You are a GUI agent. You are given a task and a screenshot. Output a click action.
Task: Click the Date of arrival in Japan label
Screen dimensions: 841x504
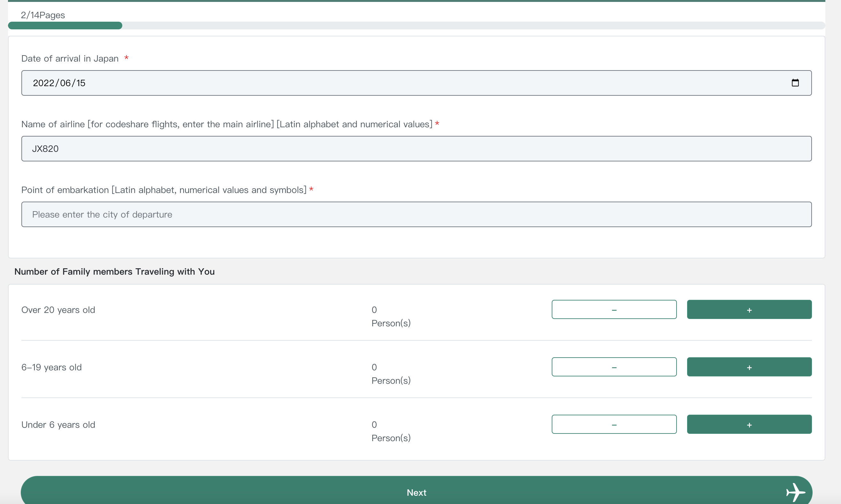[x=70, y=58]
